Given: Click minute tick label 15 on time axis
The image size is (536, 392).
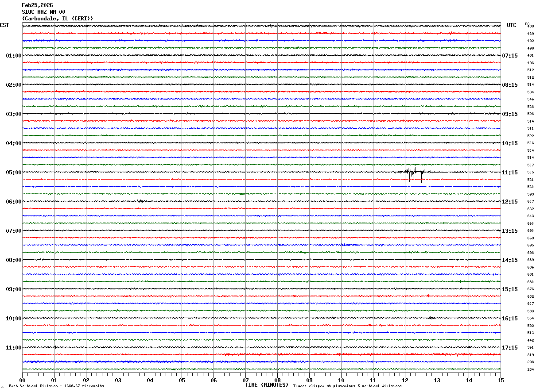Looking at the screenshot, I should pyautogui.click(x=501, y=380).
